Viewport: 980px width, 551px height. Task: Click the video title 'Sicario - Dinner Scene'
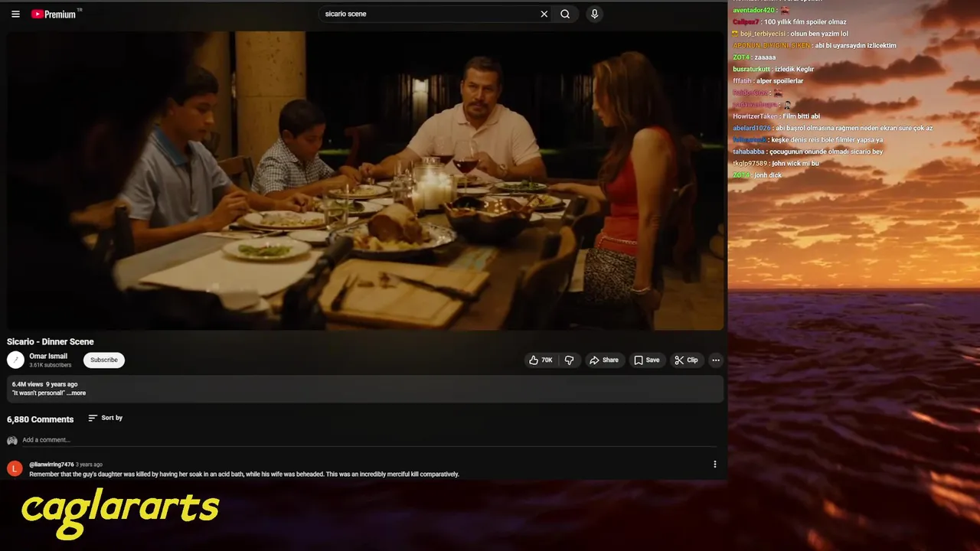coord(51,342)
